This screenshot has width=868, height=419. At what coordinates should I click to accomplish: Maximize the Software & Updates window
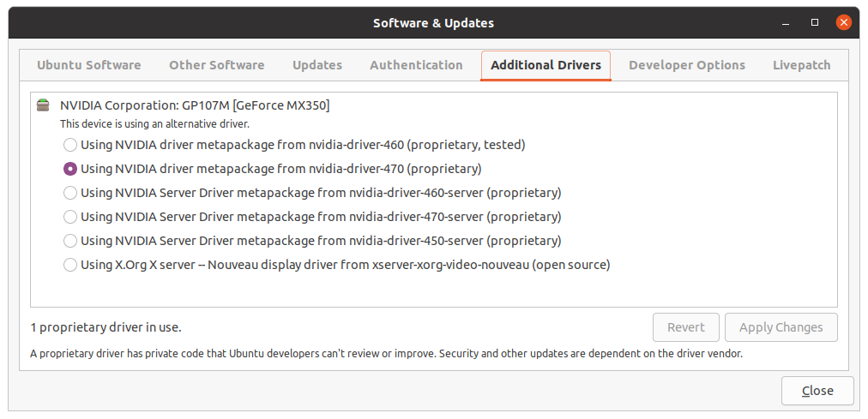coord(814,22)
